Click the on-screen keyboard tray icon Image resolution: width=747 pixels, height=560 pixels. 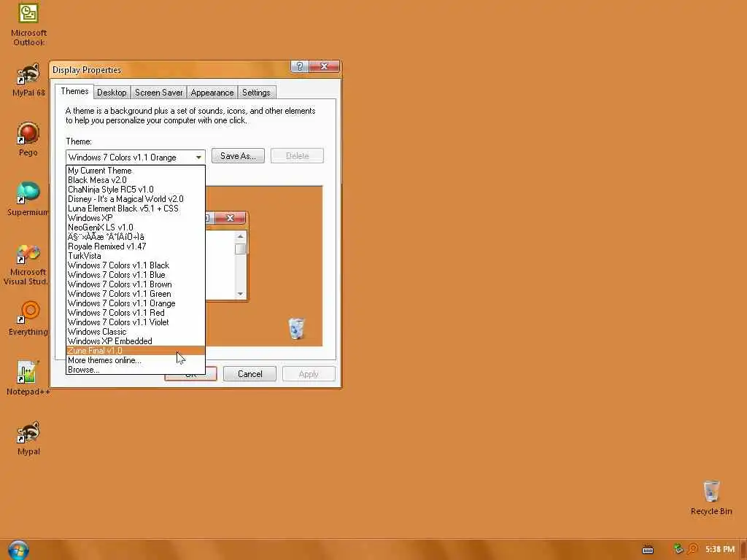point(648,550)
